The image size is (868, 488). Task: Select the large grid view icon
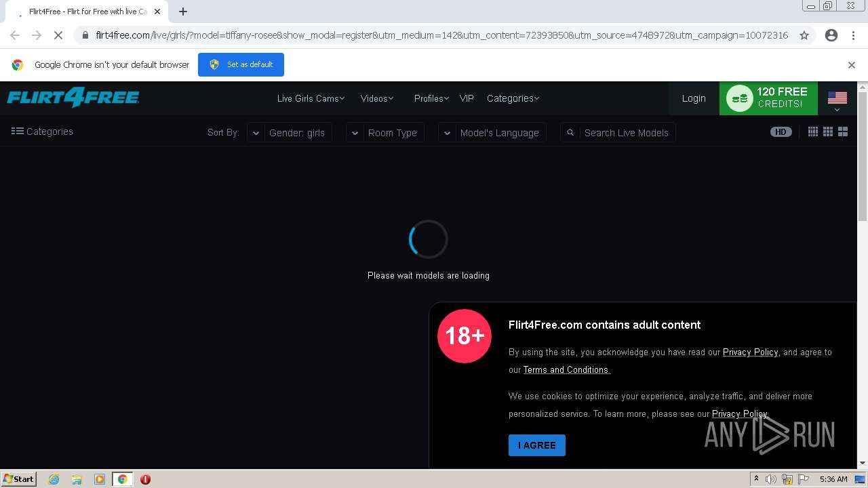click(843, 132)
